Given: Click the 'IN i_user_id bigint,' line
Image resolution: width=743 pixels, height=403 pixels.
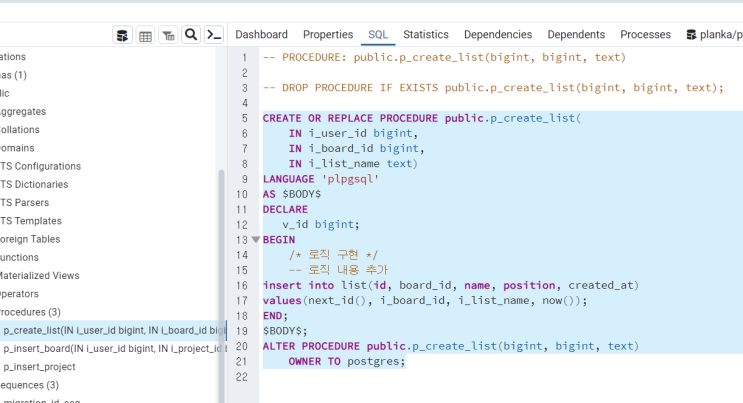Looking at the screenshot, I should pyautogui.click(x=353, y=133).
